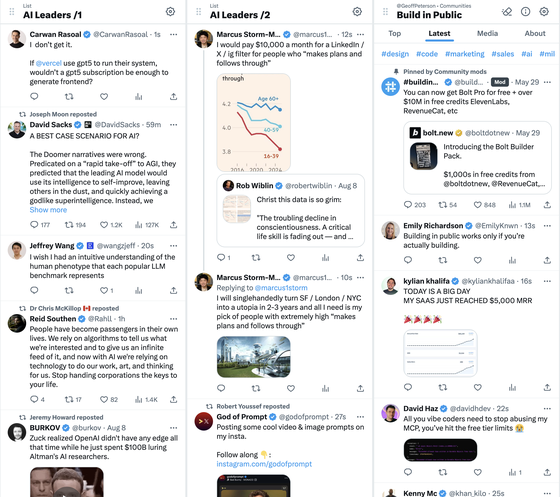Click the clear/eraser icon in Build in Public header

[507, 12]
